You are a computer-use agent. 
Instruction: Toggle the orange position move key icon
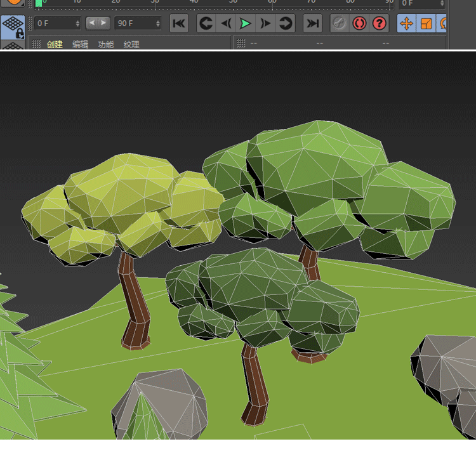pyautogui.click(x=406, y=23)
